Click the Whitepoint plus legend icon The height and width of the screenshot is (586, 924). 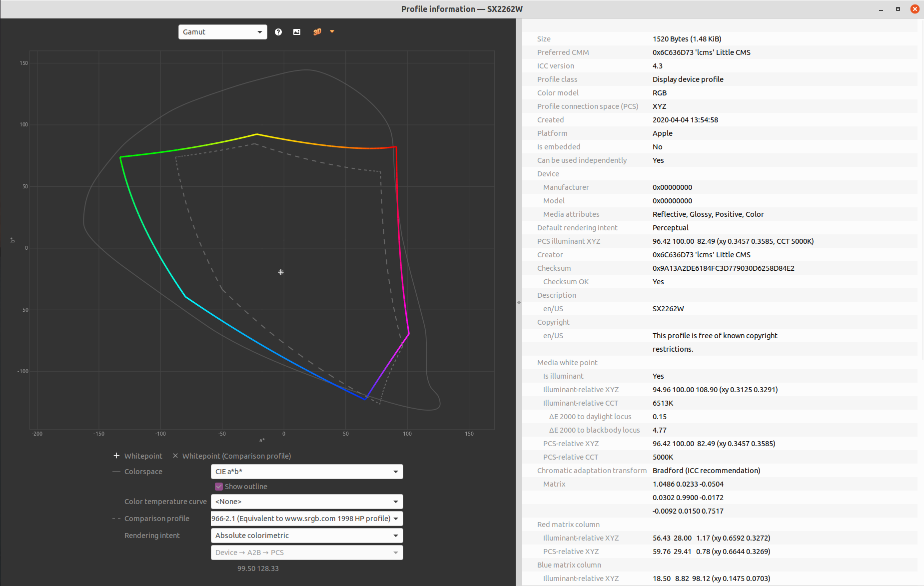[116, 456]
